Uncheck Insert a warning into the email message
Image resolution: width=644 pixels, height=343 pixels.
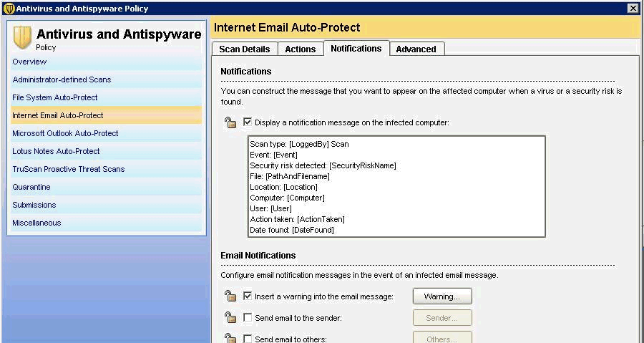pos(248,296)
